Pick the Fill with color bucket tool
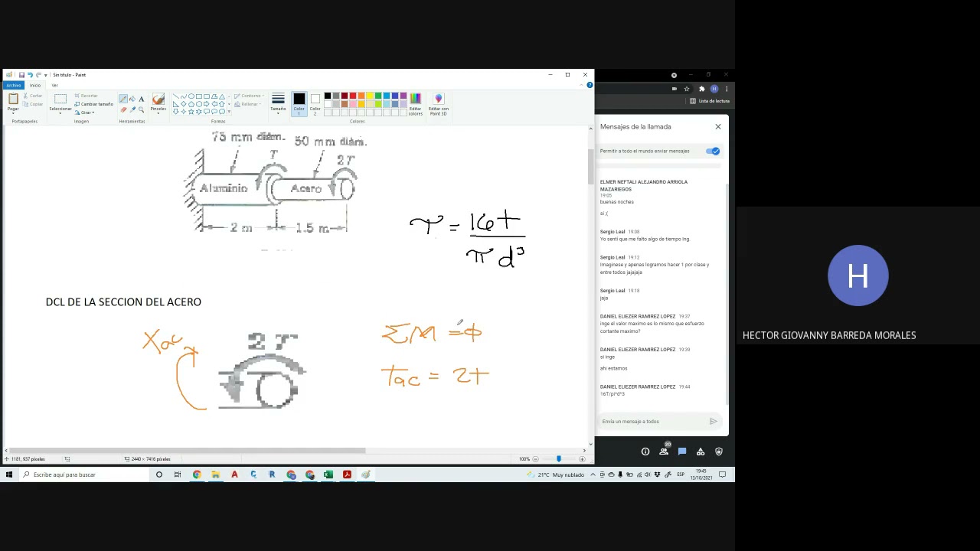 (132, 98)
